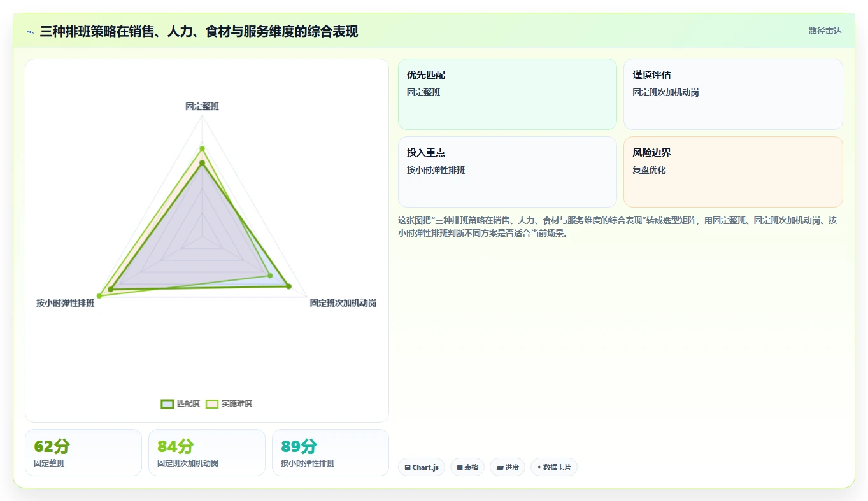Click the 按小时弹性排班 radar axis label

(65, 303)
